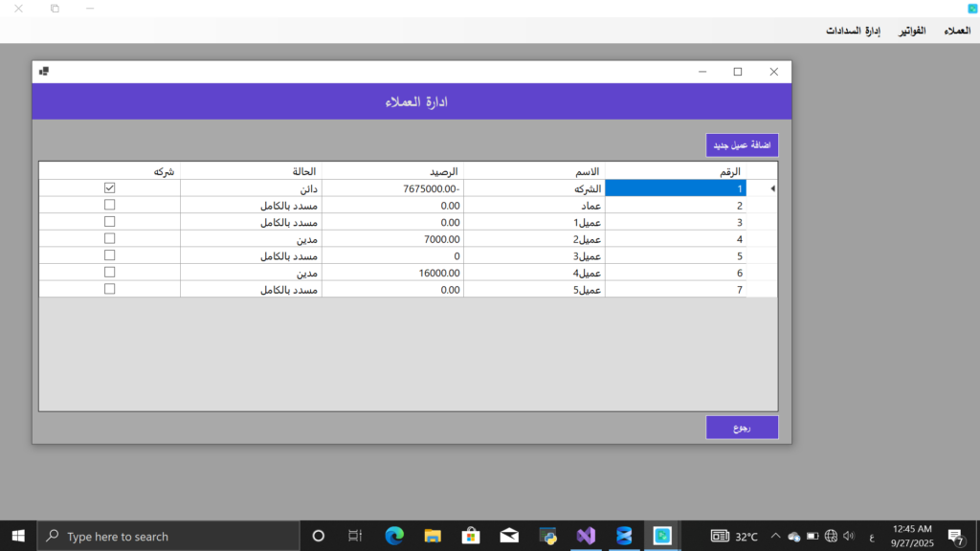The width and height of the screenshot is (980, 551).
Task: Select the balance cell 16000.00
Action: (392, 273)
